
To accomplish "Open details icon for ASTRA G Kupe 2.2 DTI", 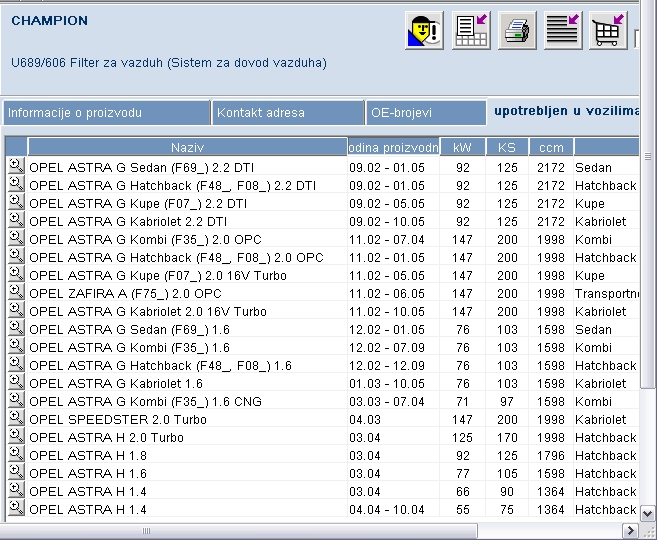I will click(x=16, y=202).
